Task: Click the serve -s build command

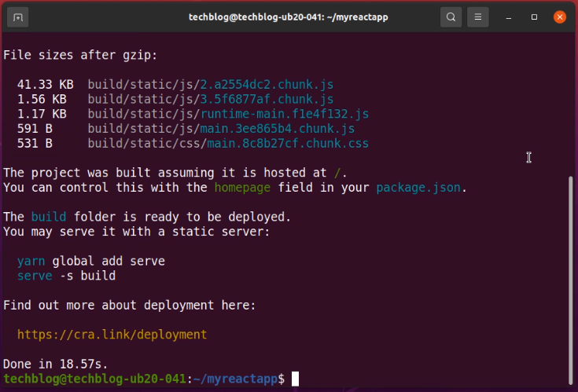Action: [x=66, y=276]
